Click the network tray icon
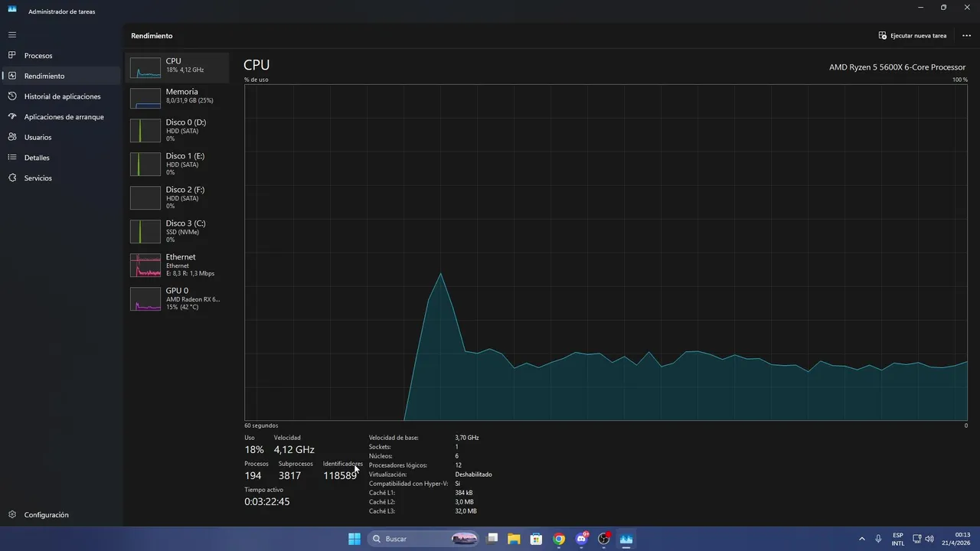The image size is (980, 551). click(x=917, y=539)
